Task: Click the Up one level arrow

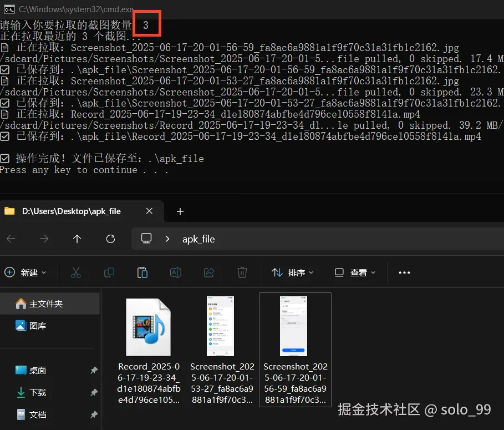Action: pos(77,239)
